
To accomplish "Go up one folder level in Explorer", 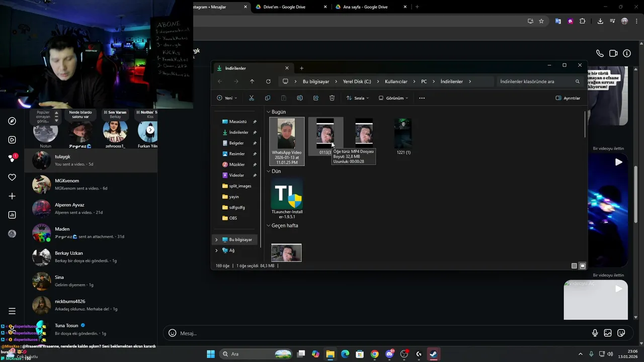I will coord(252,81).
